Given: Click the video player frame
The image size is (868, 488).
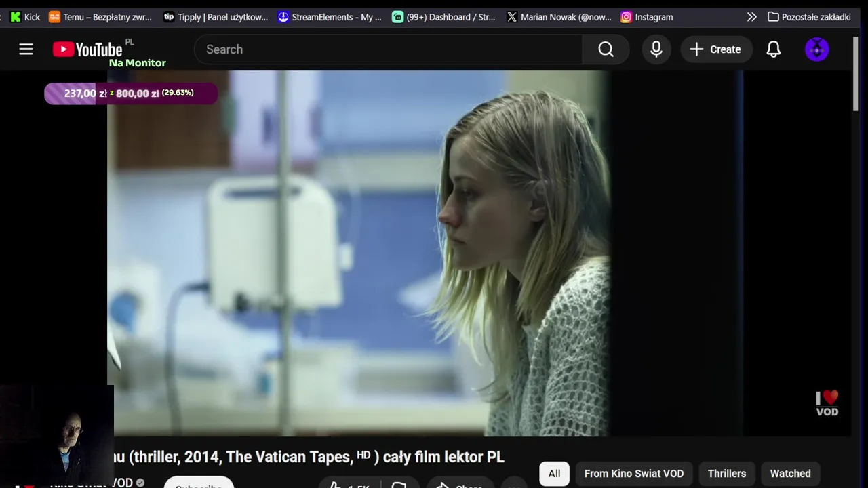Looking at the screenshot, I should pos(425,253).
